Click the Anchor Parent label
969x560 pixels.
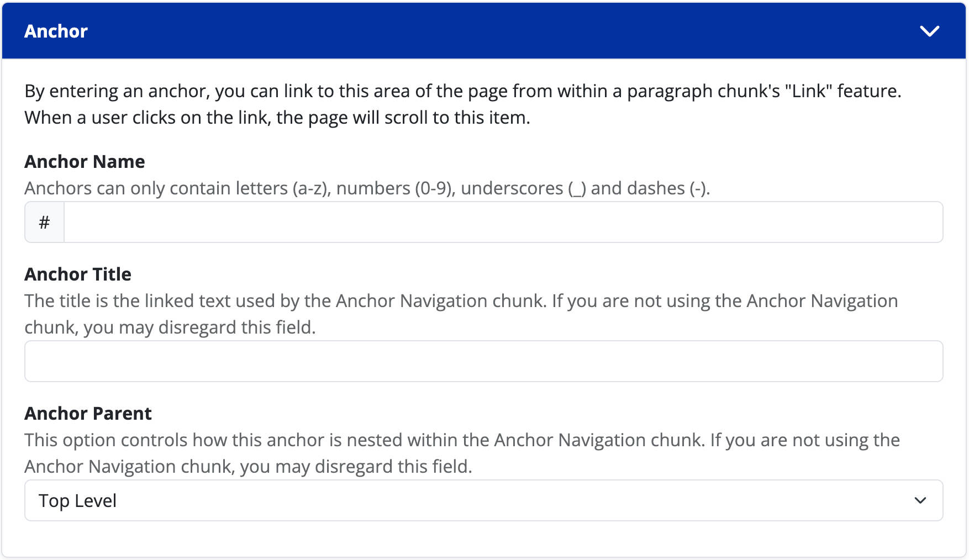click(x=88, y=413)
